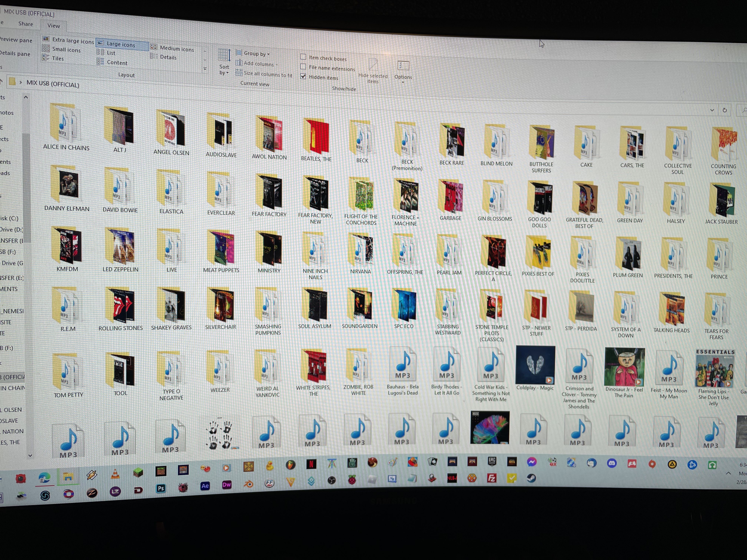Switch to the Share ribbon tab
The image size is (747, 560).
(26, 24)
